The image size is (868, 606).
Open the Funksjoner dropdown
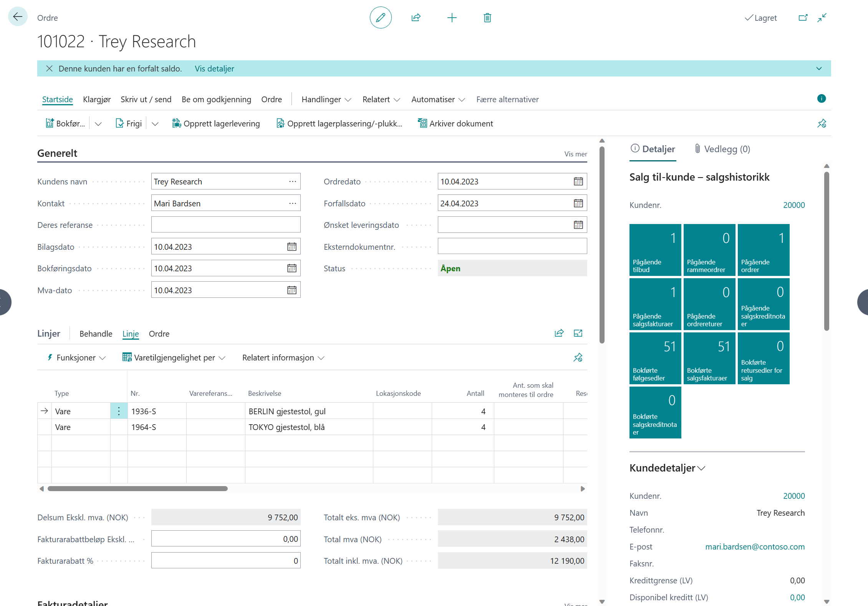[76, 357]
